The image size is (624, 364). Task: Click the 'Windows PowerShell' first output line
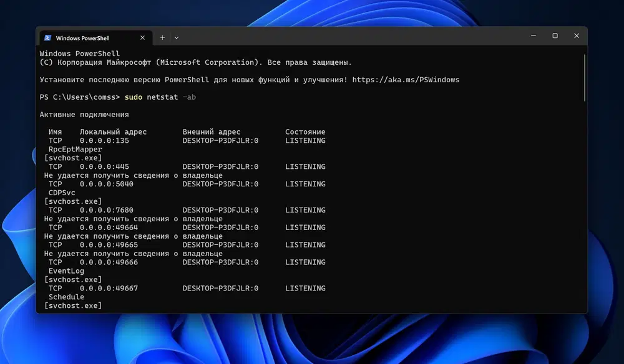pyautogui.click(x=80, y=53)
